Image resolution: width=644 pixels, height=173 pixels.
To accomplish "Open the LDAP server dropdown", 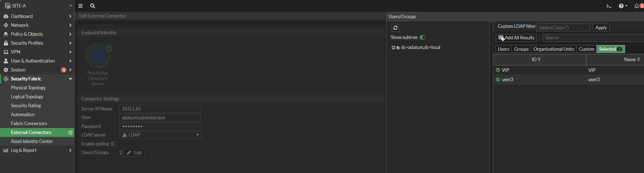I will tap(160, 135).
